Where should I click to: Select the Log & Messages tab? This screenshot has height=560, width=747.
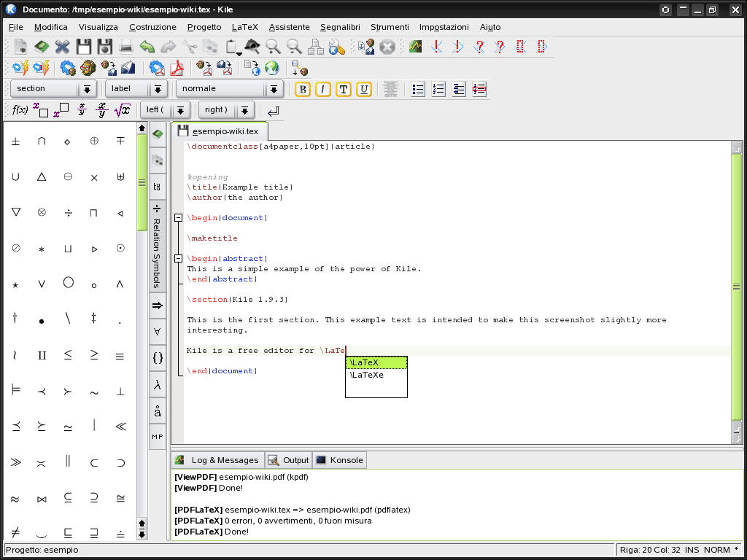point(217,460)
